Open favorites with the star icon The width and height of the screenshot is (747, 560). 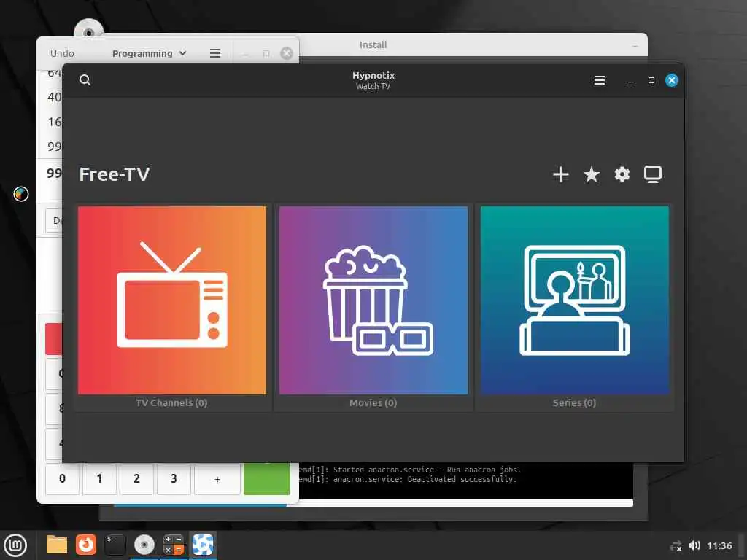point(591,174)
